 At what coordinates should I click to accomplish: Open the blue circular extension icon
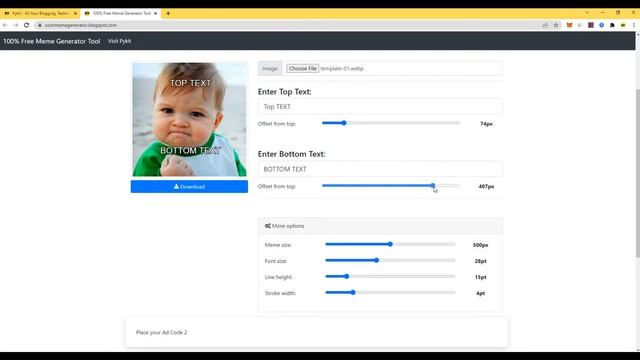[x=601, y=25]
